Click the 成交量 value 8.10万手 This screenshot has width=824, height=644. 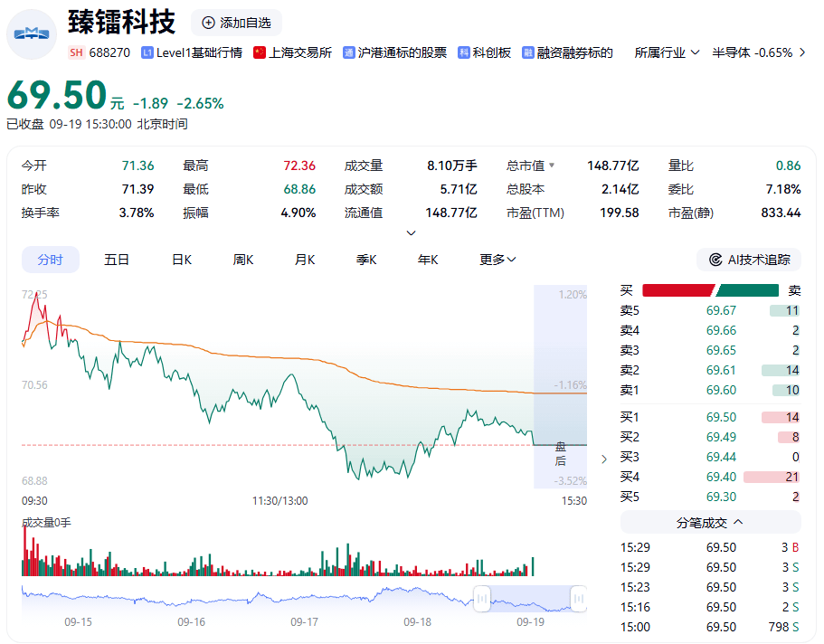coord(452,166)
